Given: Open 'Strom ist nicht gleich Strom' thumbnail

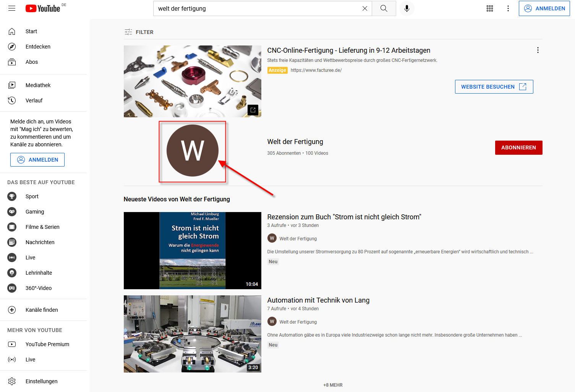Looking at the screenshot, I should point(193,251).
